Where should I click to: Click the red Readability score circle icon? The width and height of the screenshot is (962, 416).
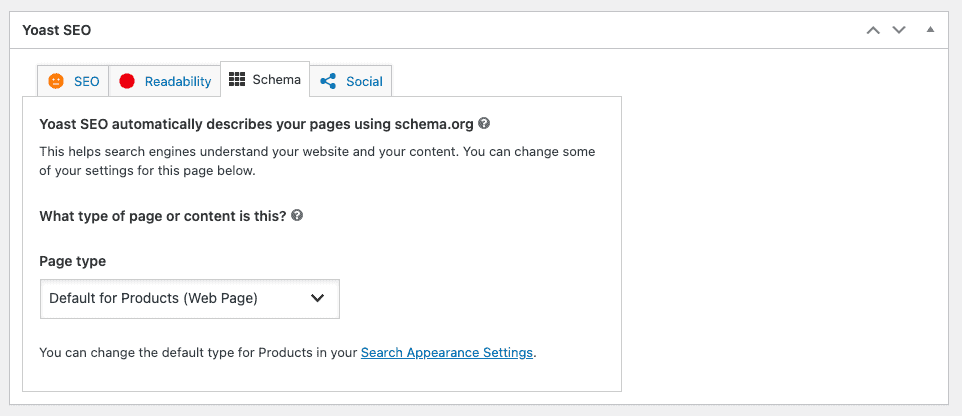[x=127, y=81]
